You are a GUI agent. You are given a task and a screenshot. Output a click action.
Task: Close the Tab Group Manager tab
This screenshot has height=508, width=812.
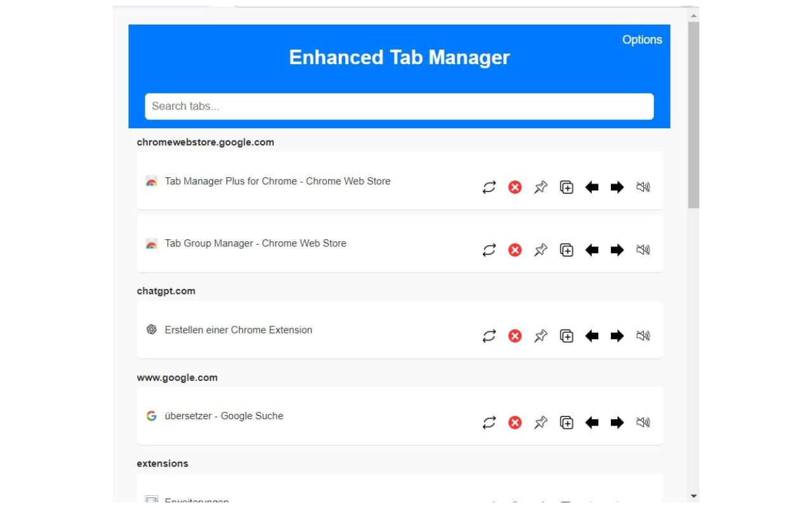tap(515, 250)
